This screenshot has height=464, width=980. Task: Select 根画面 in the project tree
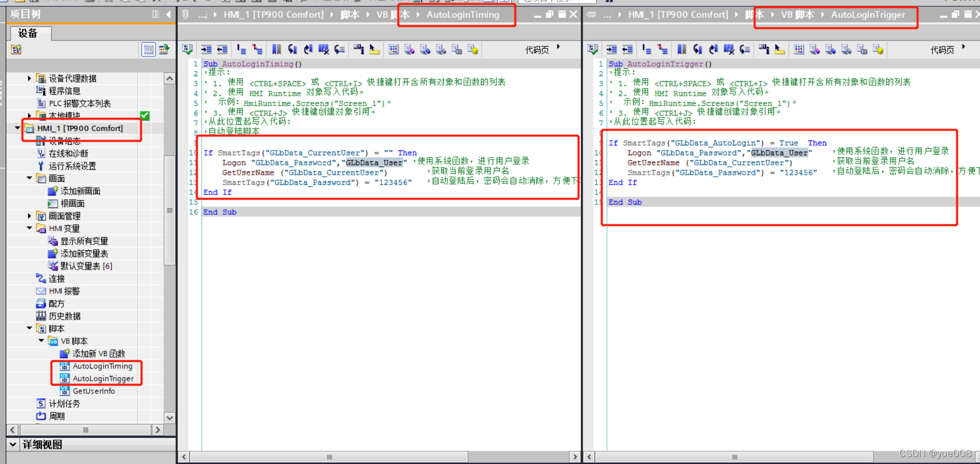72,203
